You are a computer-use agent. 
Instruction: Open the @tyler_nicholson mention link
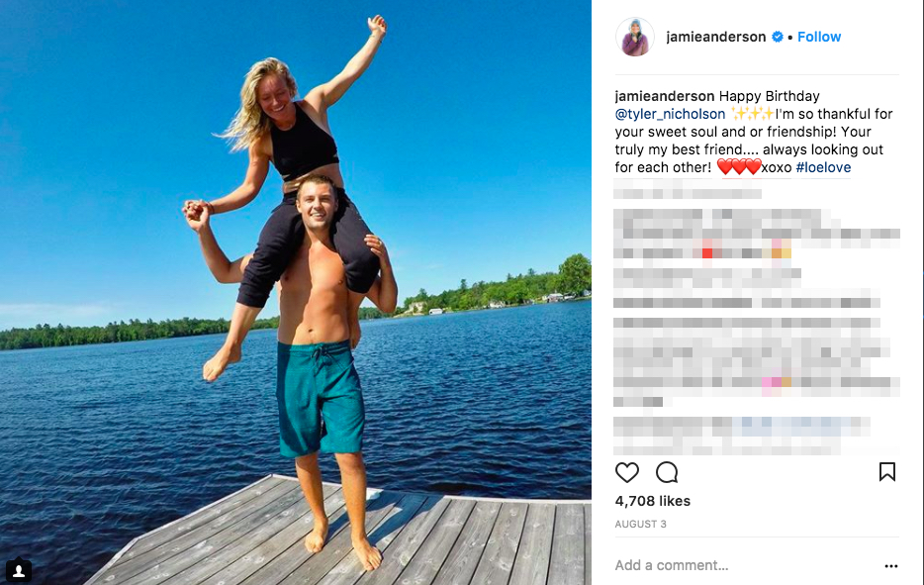click(670, 114)
